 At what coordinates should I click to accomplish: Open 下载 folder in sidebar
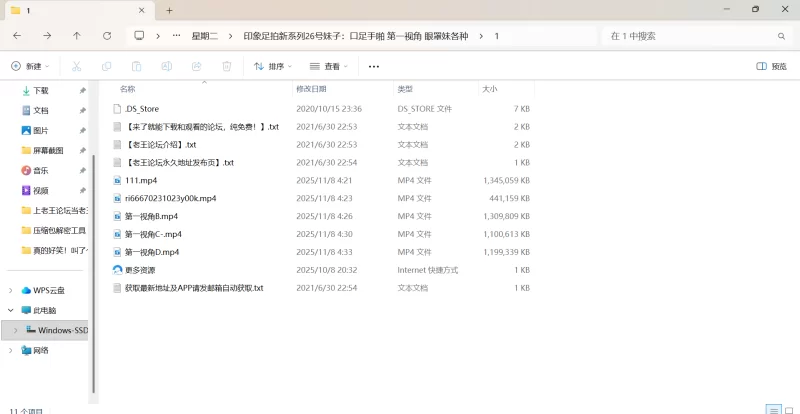[41, 90]
